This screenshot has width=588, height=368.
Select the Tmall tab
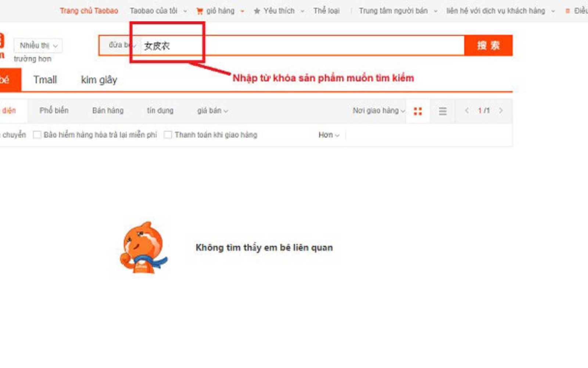tap(45, 80)
